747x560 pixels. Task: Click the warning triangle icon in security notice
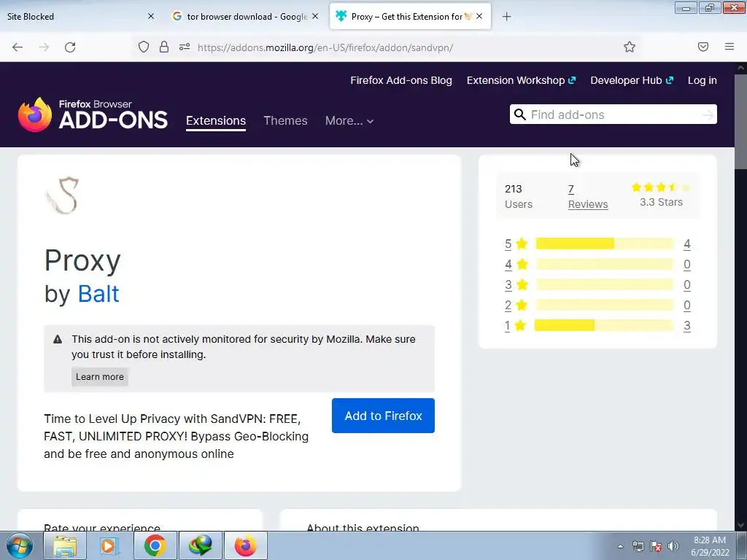[x=58, y=340]
